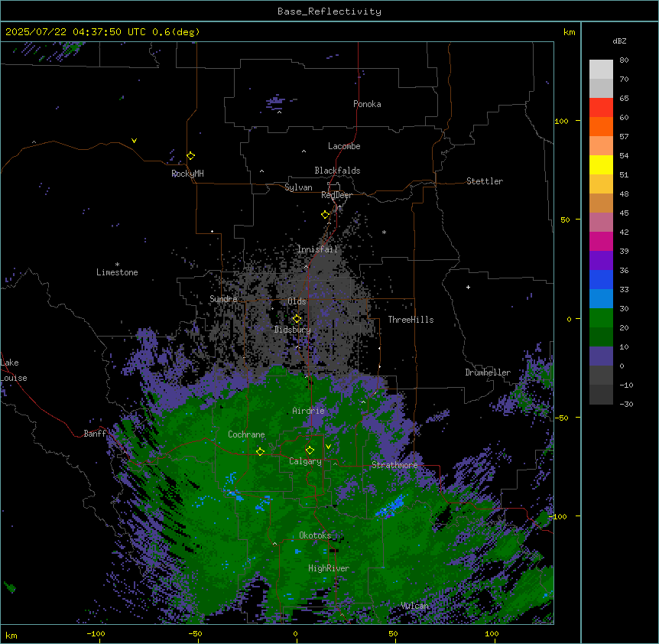Click the RockyMH town label
Screen dimensions: 659x644
[x=187, y=174]
